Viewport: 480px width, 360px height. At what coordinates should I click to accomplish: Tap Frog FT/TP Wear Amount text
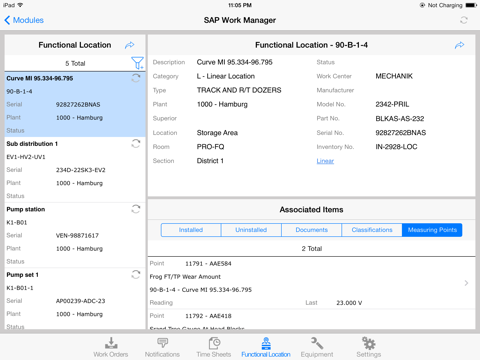[185, 277]
